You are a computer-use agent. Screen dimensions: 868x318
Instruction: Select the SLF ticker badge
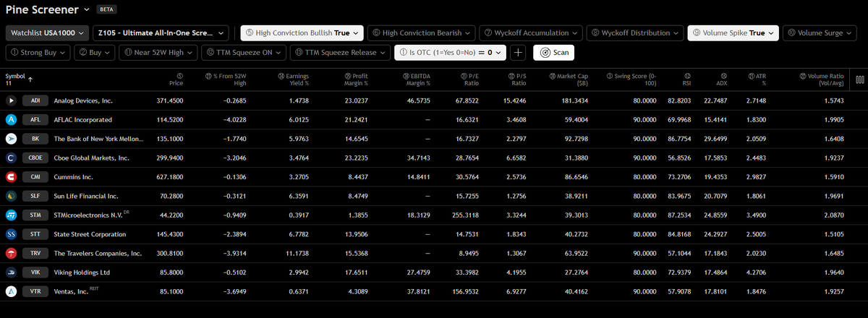tap(35, 196)
